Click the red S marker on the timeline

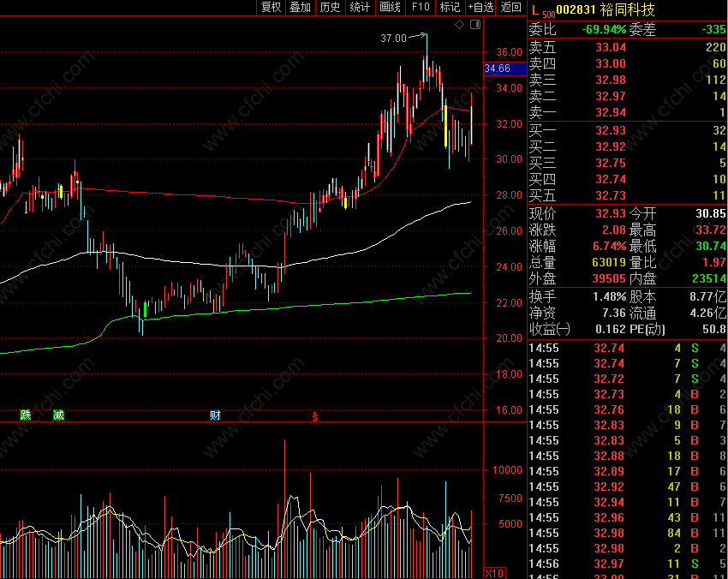(315, 416)
